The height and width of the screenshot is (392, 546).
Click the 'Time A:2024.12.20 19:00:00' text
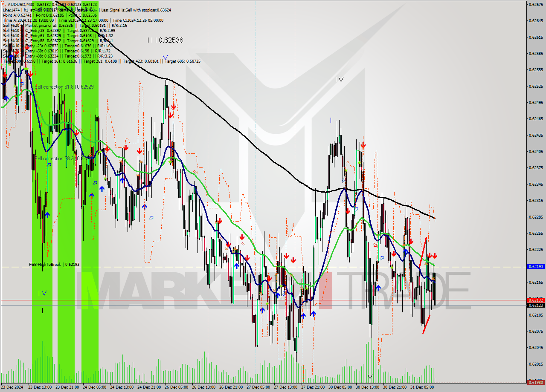(28, 20)
